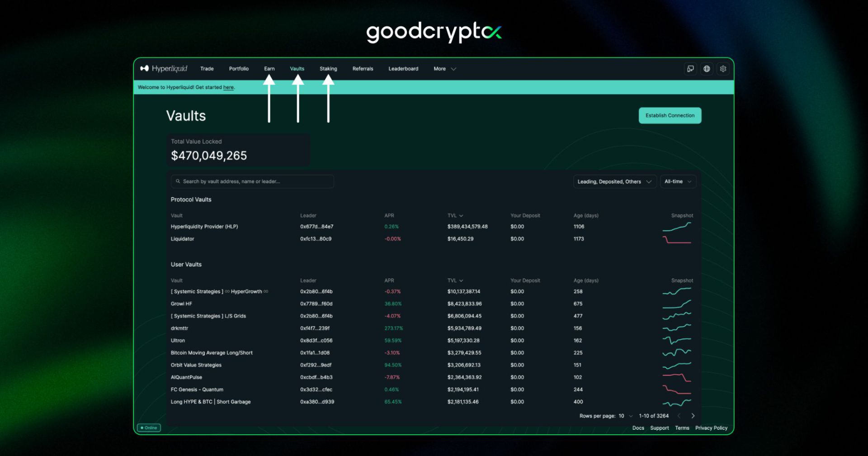Screen dimensions: 868x456
Task: Open Ultron vault snapshot chart
Action: pos(677,341)
